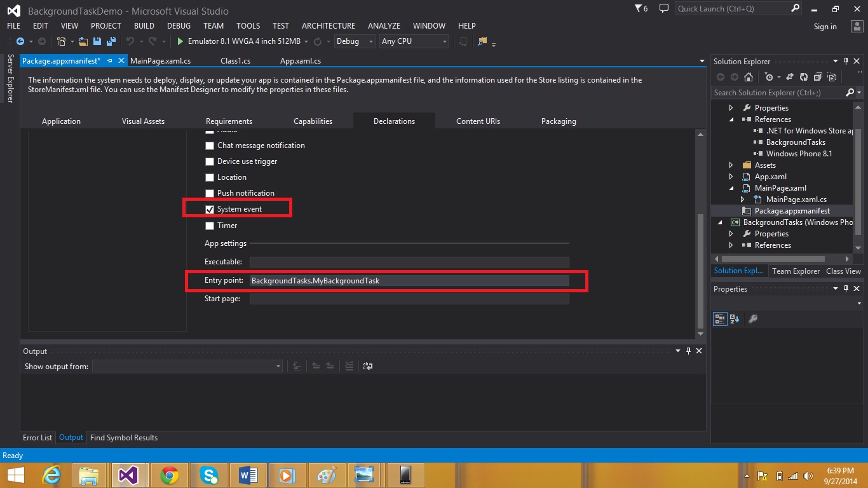Screen dimensions: 868x488
Task: Enable the Chat message notification checkbox
Action: click(x=210, y=146)
